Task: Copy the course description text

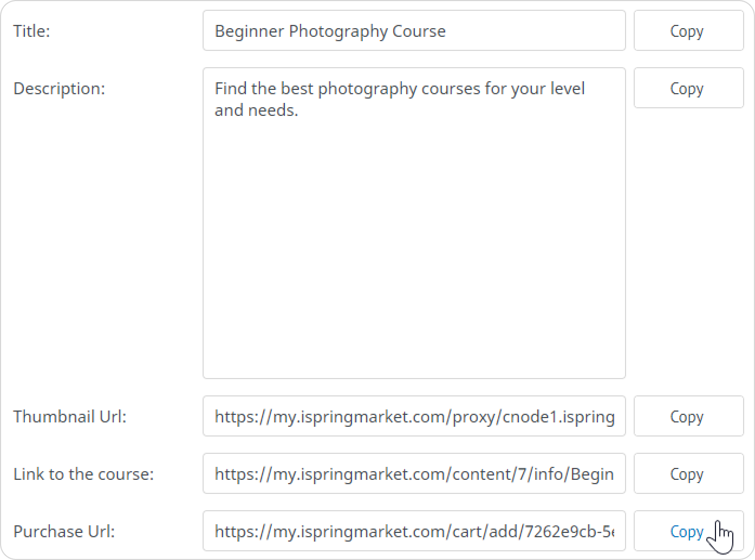Action: (688, 88)
